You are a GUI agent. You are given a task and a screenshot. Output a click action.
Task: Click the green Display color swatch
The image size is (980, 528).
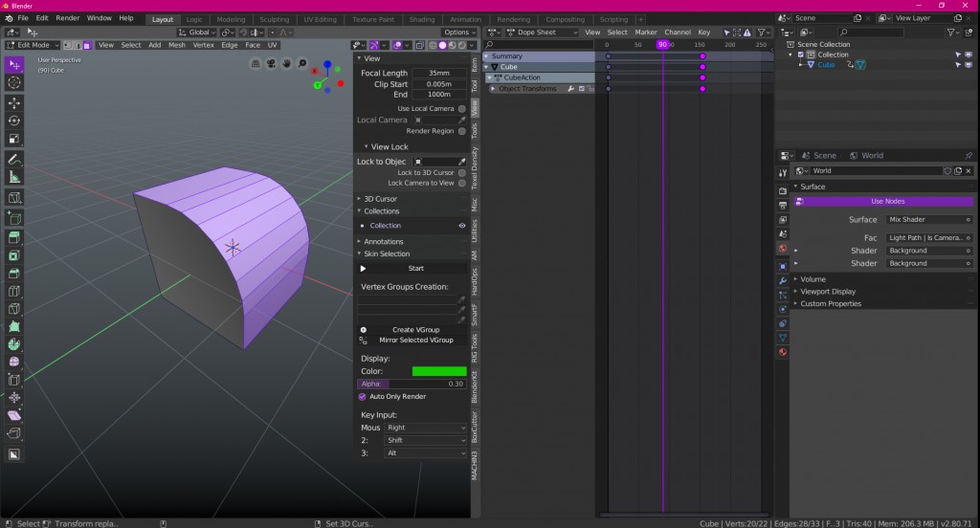point(439,371)
